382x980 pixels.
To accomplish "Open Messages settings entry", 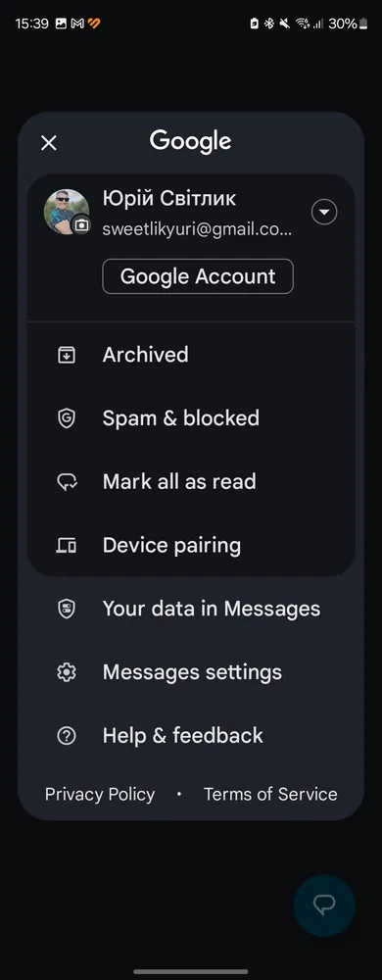I will click(191, 672).
